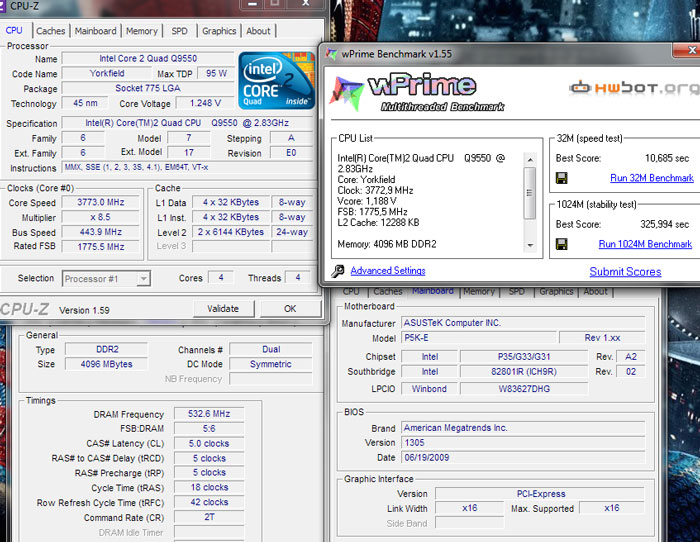Click the Chipset value P35/G33/G31
This screenshot has height=542, width=700.
(x=524, y=357)
